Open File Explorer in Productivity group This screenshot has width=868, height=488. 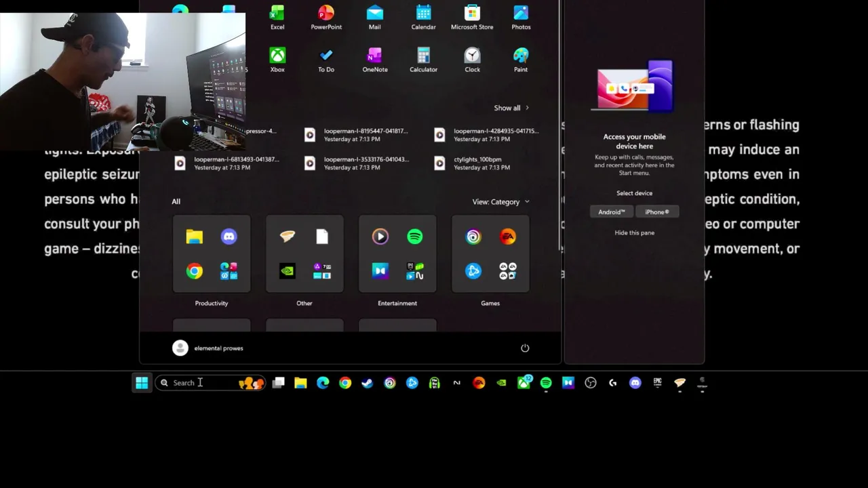[195, 237]
